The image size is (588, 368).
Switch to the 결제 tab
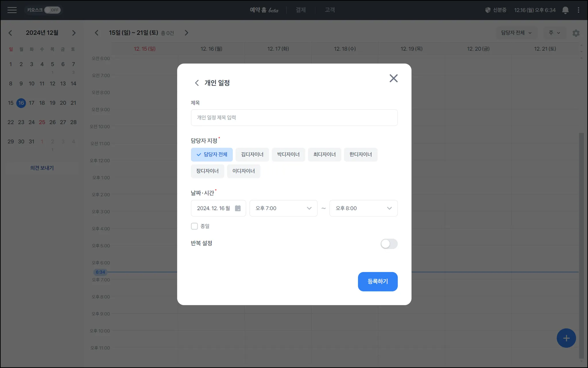coord(301,10)
